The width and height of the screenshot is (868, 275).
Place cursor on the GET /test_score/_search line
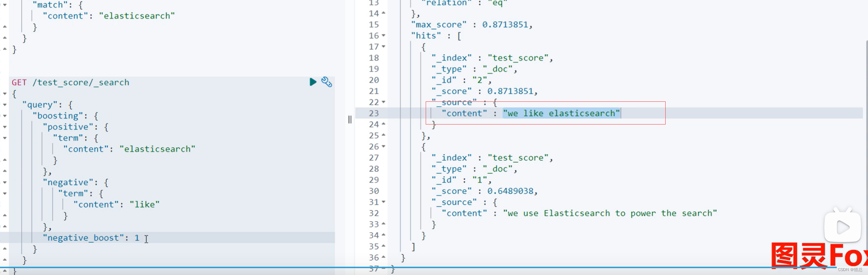pos(70,83)
